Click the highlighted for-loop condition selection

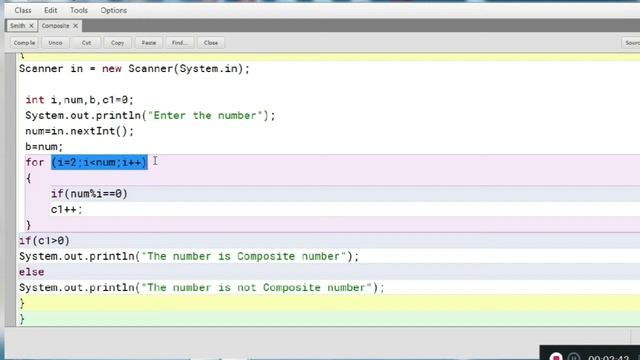[99, 162]
